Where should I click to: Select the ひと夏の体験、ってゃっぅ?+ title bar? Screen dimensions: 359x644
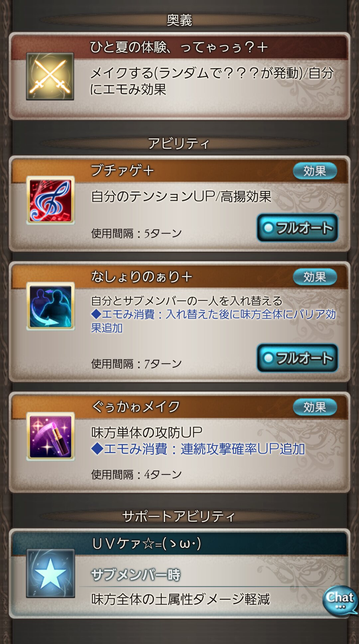pyautogui.click(x=179, y=47)
